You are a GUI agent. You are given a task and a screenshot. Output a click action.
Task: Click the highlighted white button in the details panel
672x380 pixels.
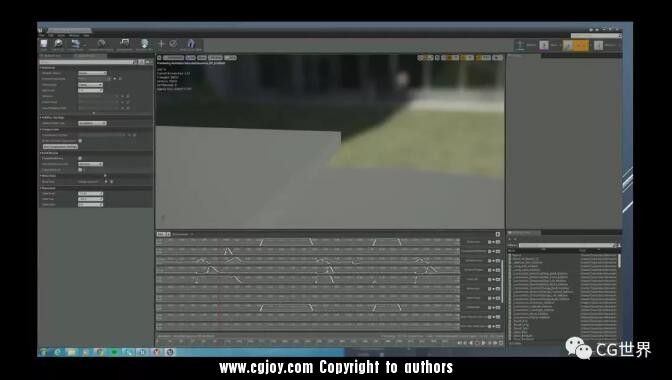pos(60,147)
